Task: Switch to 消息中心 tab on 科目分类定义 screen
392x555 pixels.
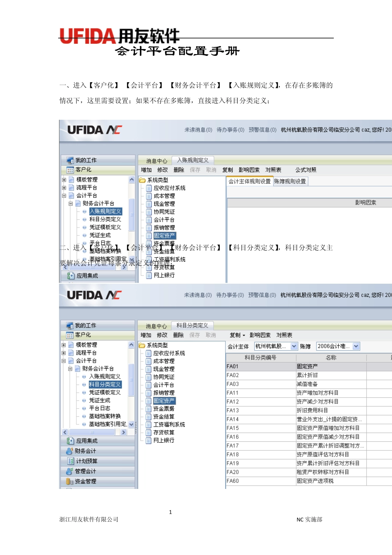Action: pos(156,326)
